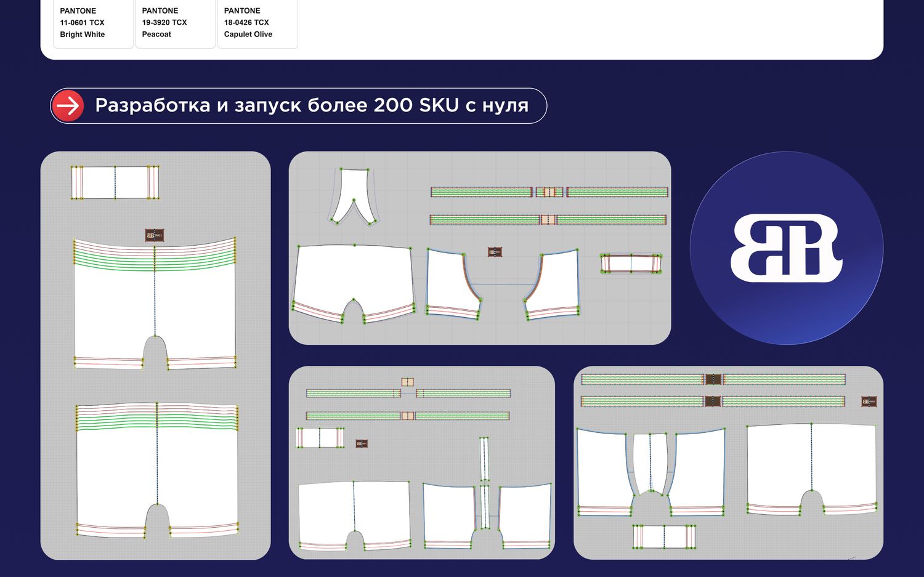Select the Peacoat Pantone card
The width and height of the screenshot is (924, 577).
(x=176, y=23)
